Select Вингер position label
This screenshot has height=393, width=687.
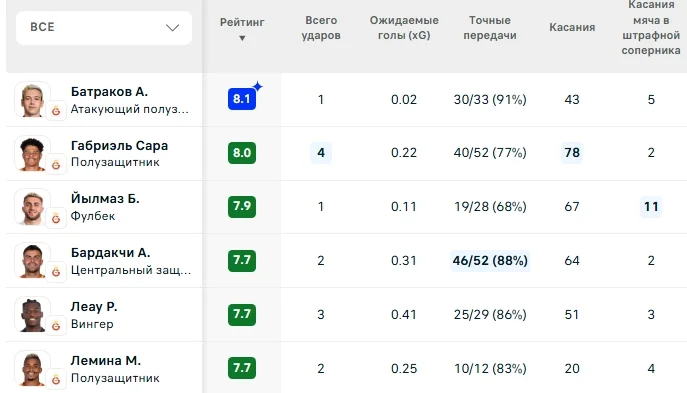tap(92, 324)
